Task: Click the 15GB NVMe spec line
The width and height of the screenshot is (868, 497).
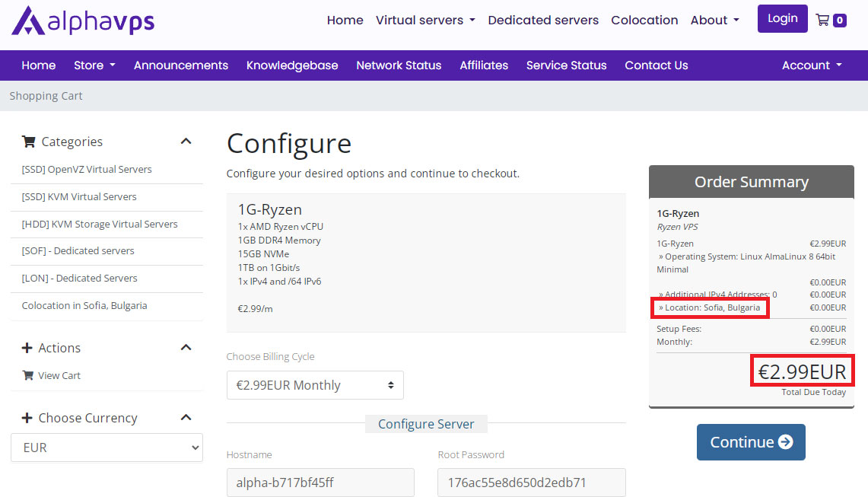Action: (263, 253)
